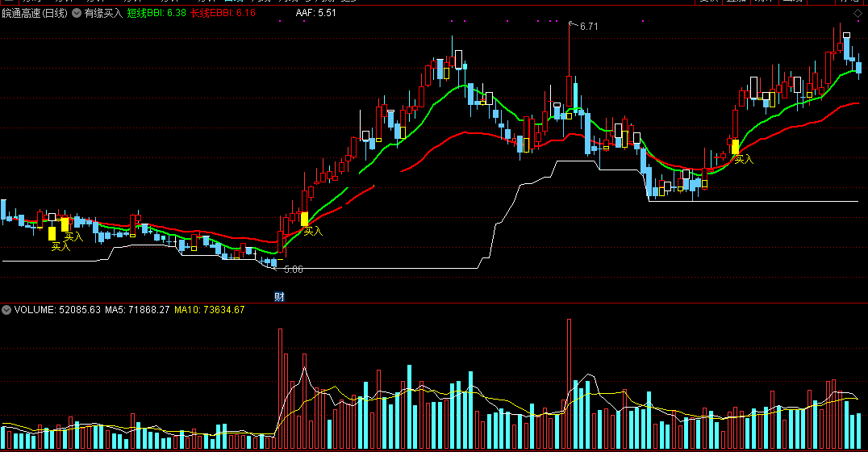Image resolution: width=868 pixels, height=452 pixels.
Task: Click the 5.06 low price label
Action: point(294,270)
